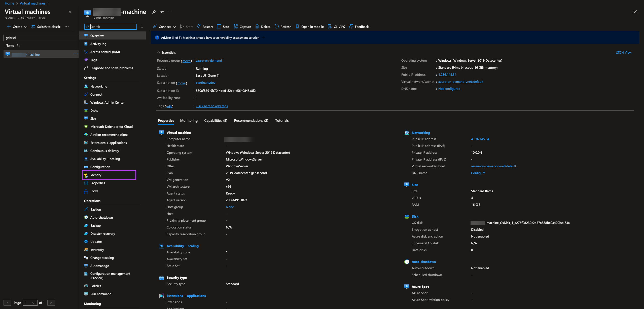Image resolution: width=644 pixels, height=309 pixels.
Task: Pin the virtual machine blade
Action: pos(154,12)
